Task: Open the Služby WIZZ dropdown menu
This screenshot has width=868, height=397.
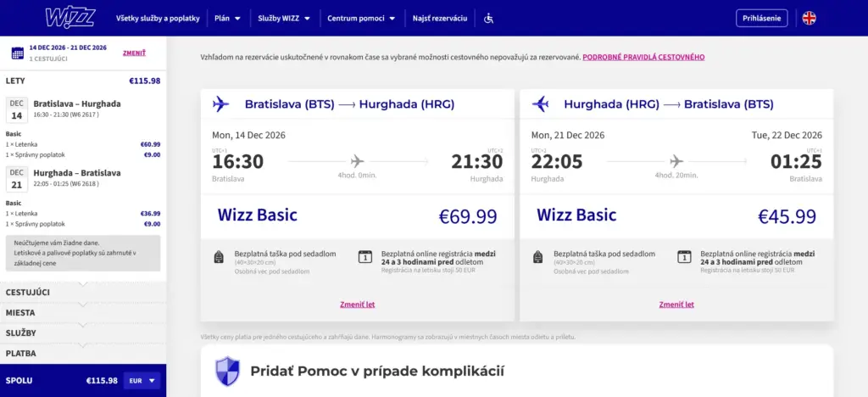Action: (284, 19)
